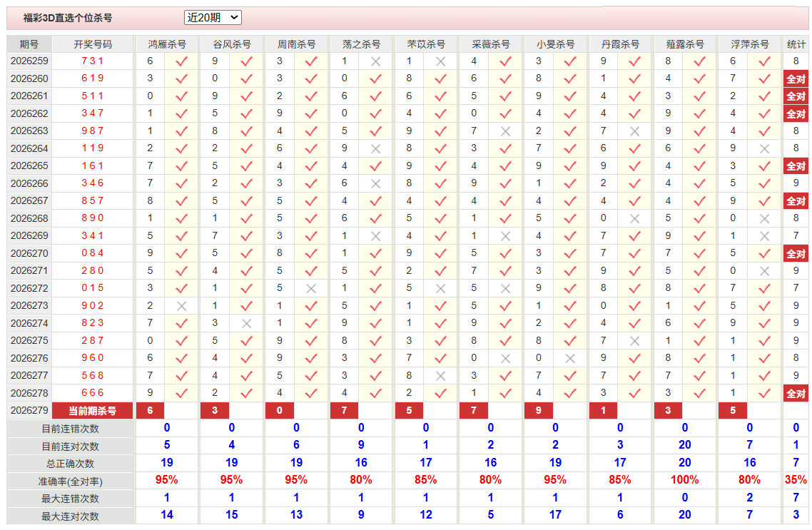Click the 全对 badge in row 2026278
Screen dimensions: 812x530
click(x=796, y=393)
